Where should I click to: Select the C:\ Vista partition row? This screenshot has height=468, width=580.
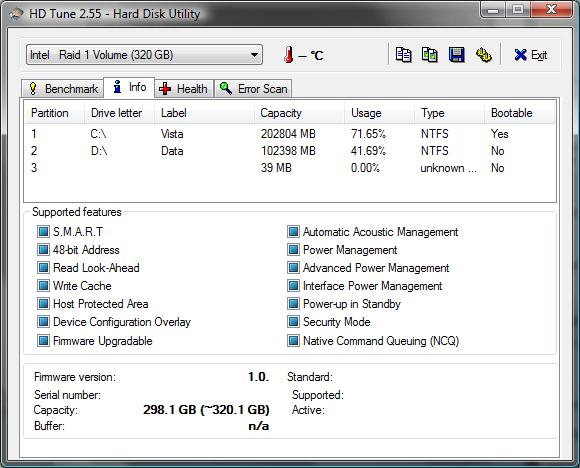(x=290, y=134)
